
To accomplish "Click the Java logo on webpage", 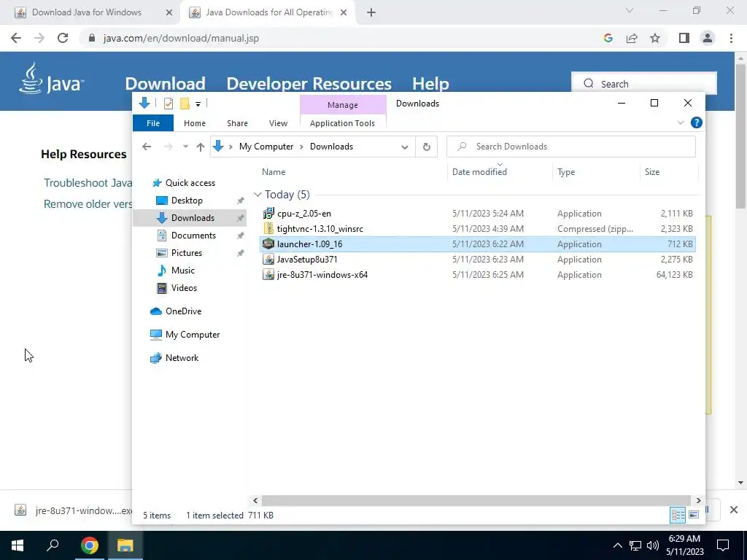I will coord(52,79).
